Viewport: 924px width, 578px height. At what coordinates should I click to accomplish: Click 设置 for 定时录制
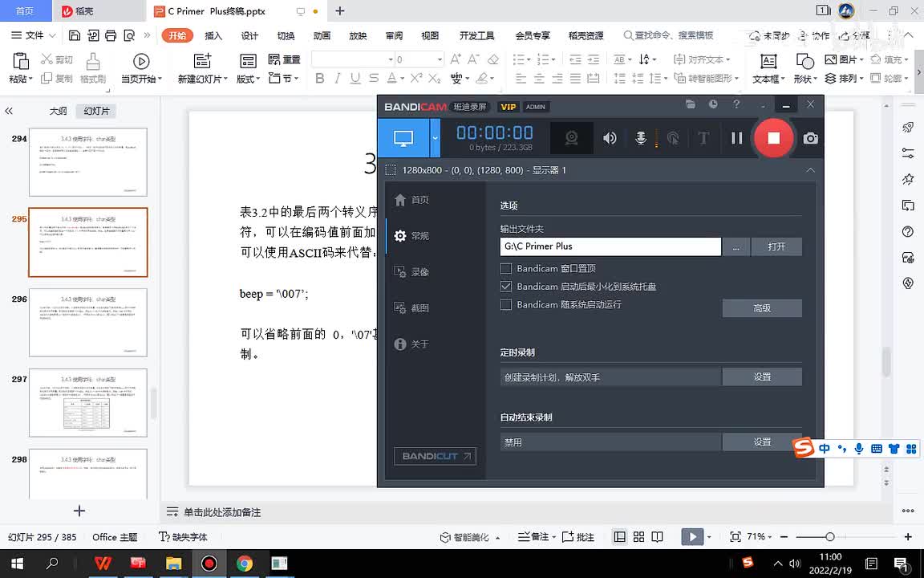point(762,377)
